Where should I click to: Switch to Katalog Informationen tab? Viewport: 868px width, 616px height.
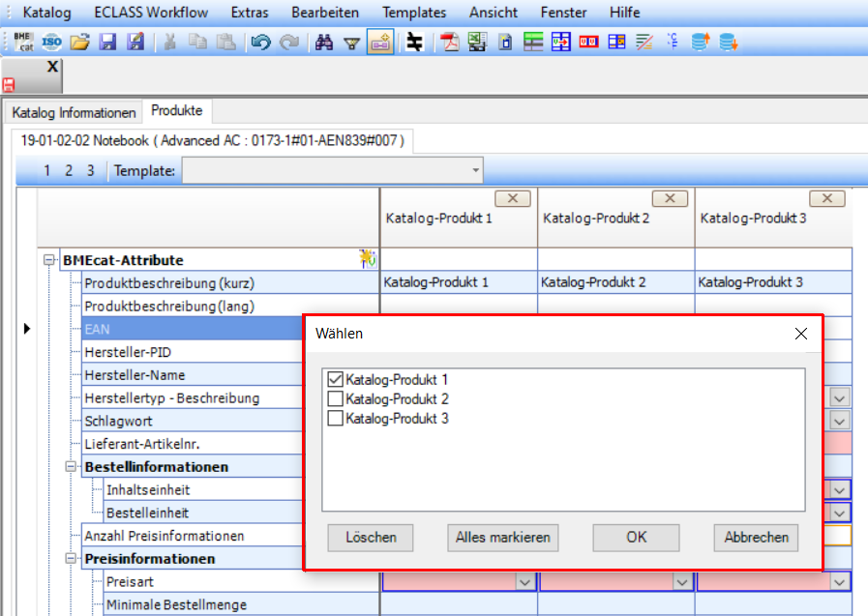click(75, 112)
